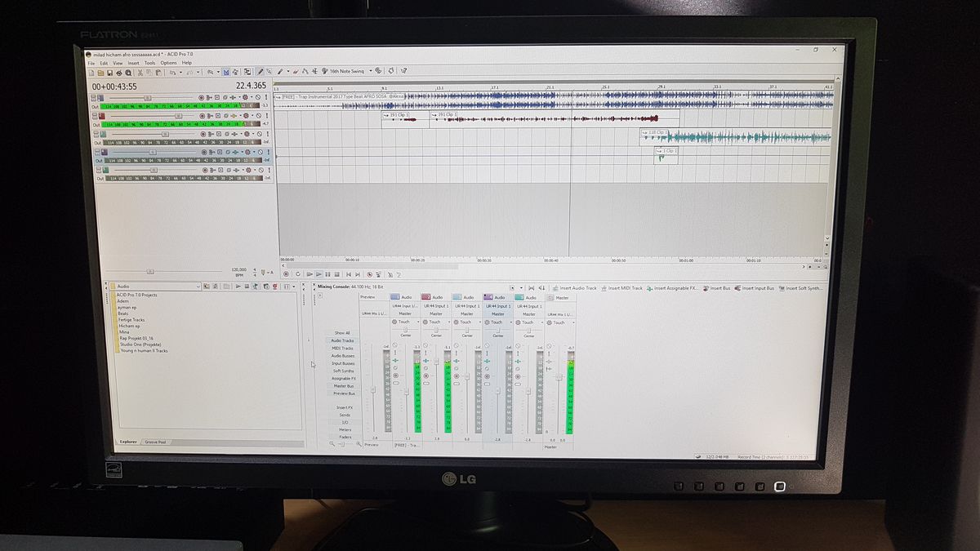Click the transport Stop button
The height and width of the screenshot is (551, 980).
point(337,274)
